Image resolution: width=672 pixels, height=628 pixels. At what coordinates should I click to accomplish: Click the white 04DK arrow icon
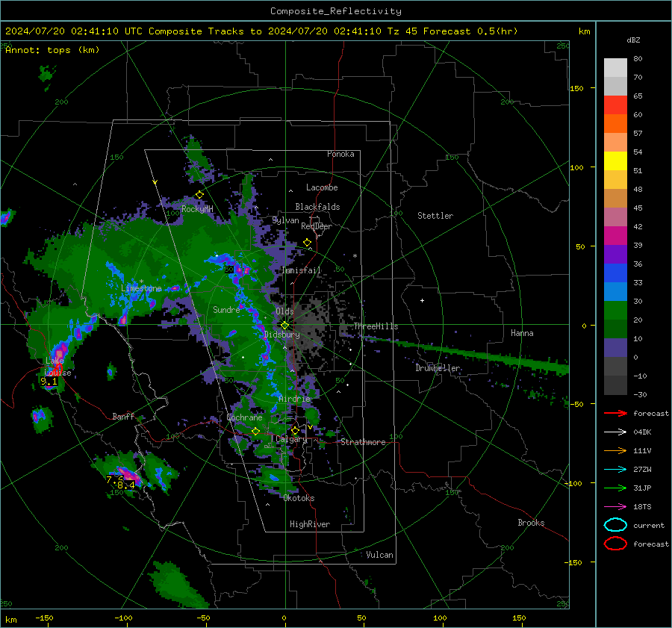(x=615, y=432)
